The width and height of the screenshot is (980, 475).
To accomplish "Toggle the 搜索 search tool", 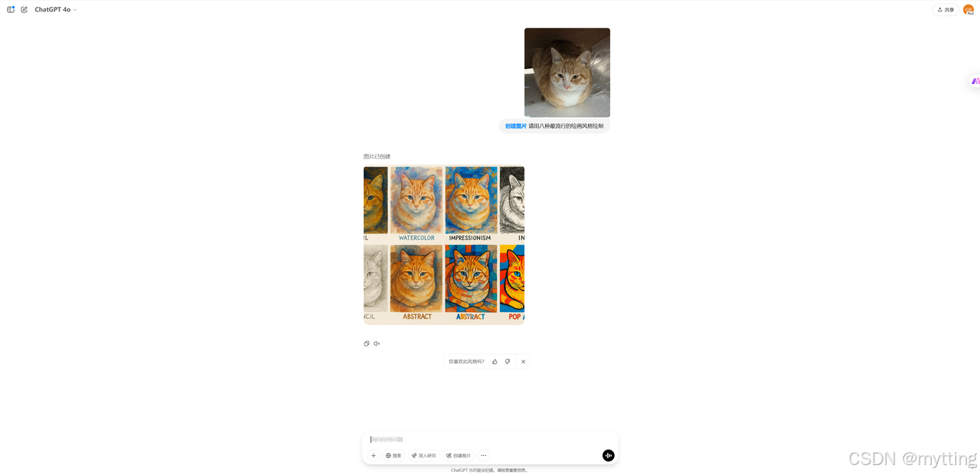I will [394, 455].
